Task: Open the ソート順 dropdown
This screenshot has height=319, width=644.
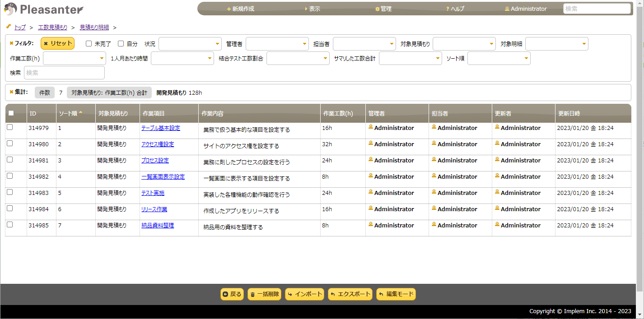Action: [x=499, y=58]
